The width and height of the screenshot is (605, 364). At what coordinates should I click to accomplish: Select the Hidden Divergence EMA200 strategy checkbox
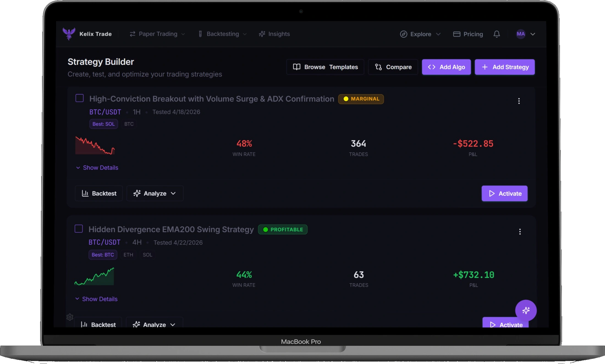tap(79, 229)
